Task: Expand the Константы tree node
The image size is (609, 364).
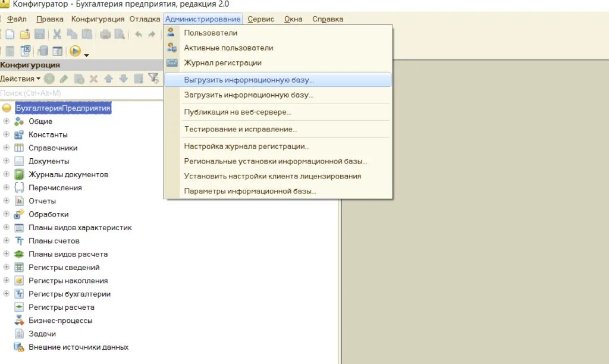Action: coord(6,134)
